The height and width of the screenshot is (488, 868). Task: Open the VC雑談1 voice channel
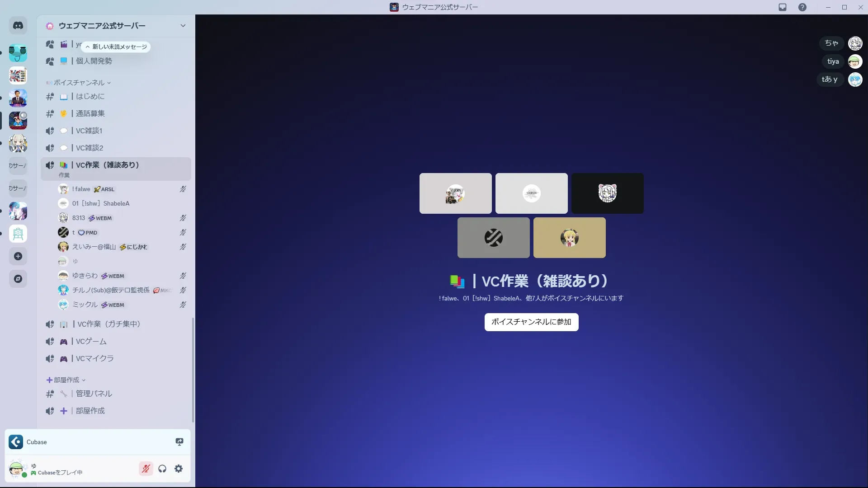pyautogui.click(x=89, y=131)
